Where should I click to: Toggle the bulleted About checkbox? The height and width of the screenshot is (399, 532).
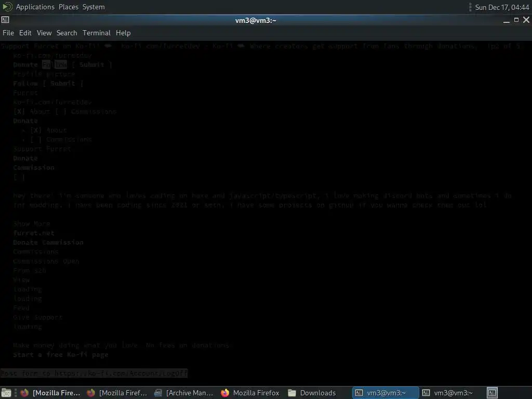coord(36,130)
